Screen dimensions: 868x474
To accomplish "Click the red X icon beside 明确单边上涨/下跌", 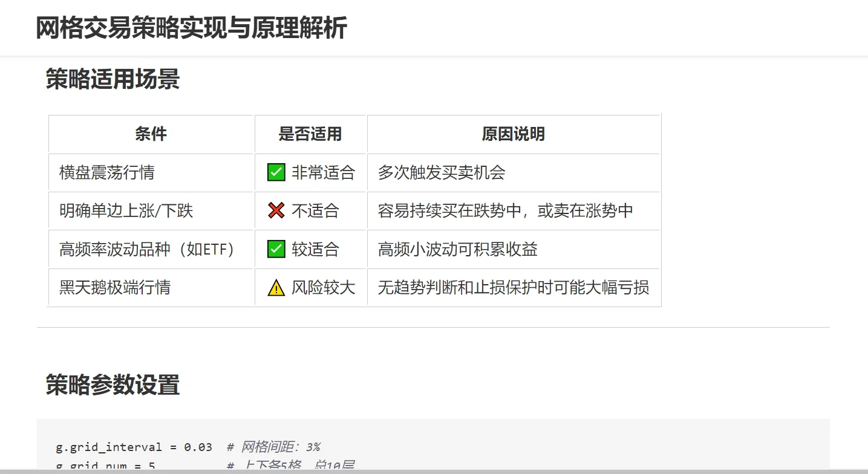I will pyautogui.click(x=276, y=210).
